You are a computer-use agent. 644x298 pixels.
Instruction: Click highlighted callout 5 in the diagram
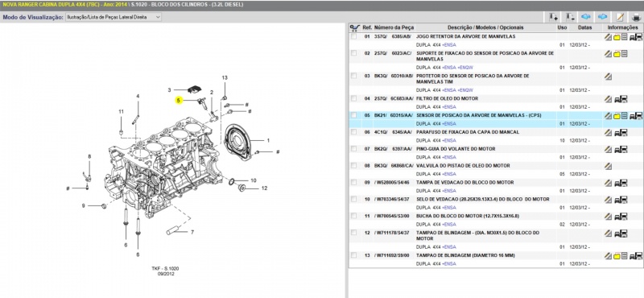pyautogui.click(x=178, y=101)
